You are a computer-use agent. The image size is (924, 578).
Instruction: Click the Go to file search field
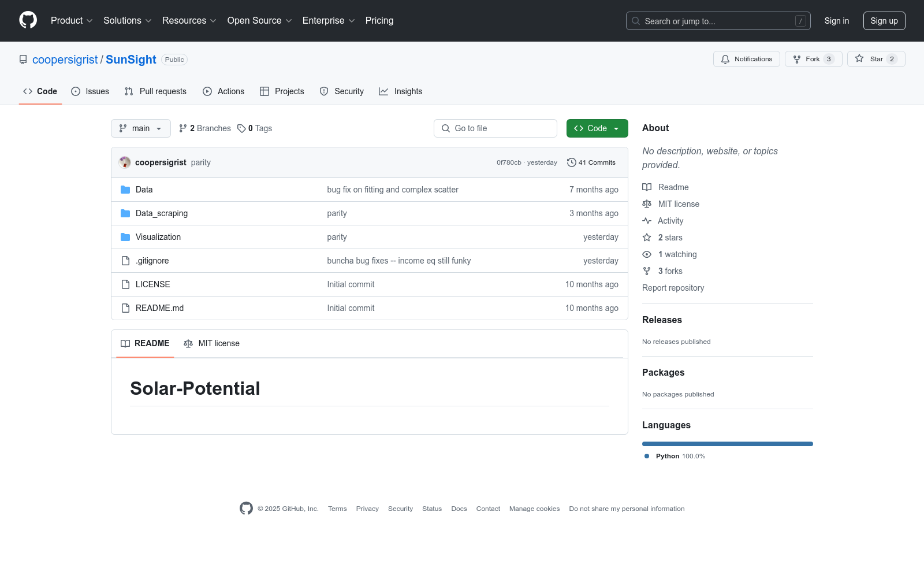[495, 128]
